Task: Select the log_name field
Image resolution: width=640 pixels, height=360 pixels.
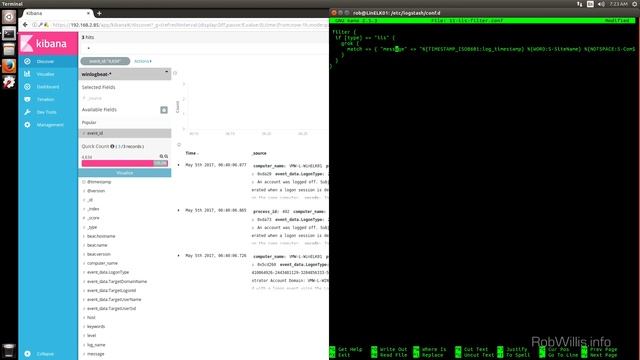Action: point(96,344)
